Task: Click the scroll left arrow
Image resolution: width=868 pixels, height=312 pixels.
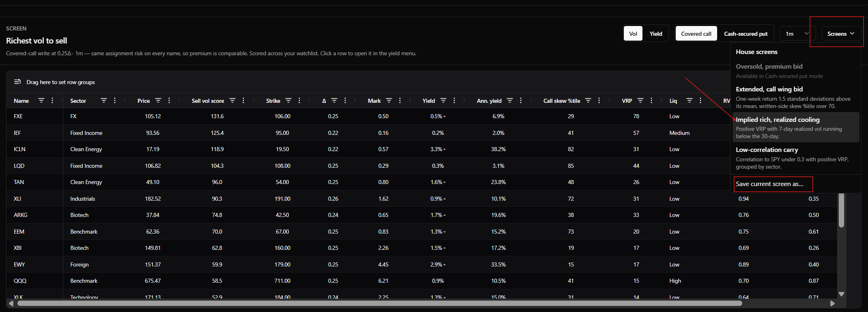Action: tap(11, 303)
